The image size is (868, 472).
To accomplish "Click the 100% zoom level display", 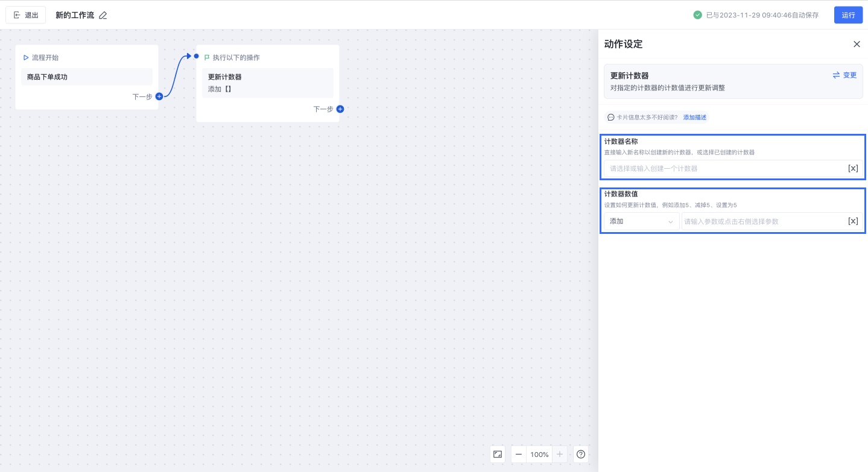I will pyautogui.click(x=539, y=454).
